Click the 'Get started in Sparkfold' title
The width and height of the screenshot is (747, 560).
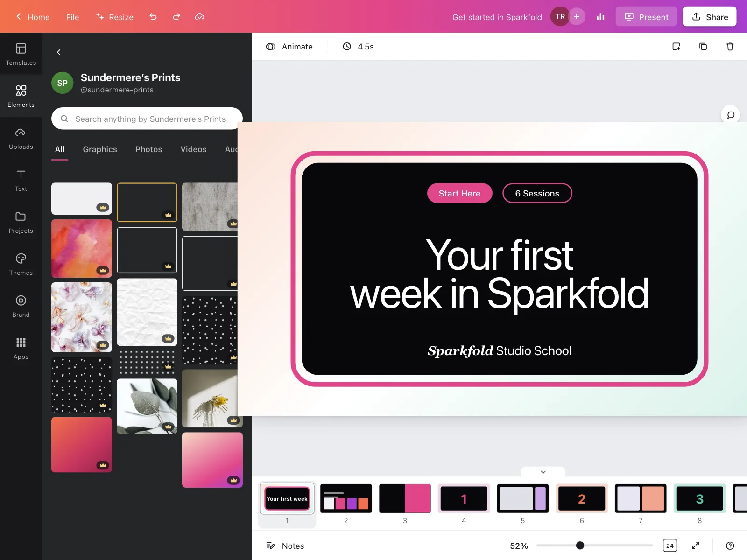click(497, 17)
